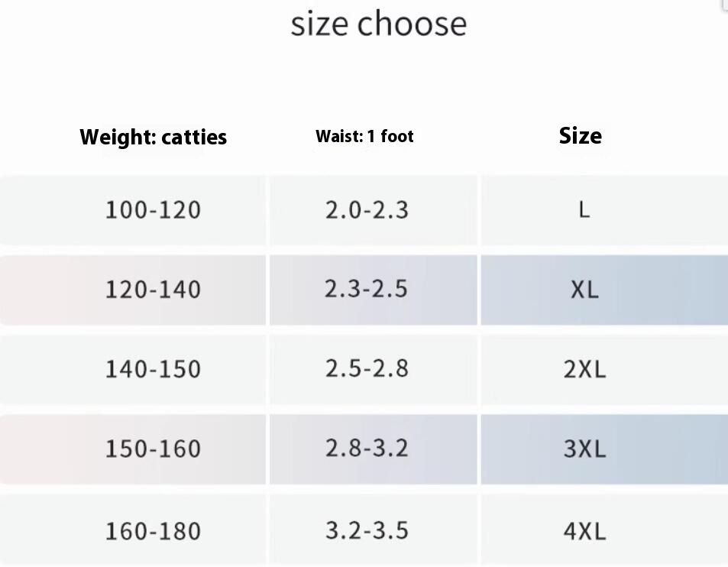Select the 150-160 weight cell
This screenshot has height=567, width=728.
pos(153,449)
